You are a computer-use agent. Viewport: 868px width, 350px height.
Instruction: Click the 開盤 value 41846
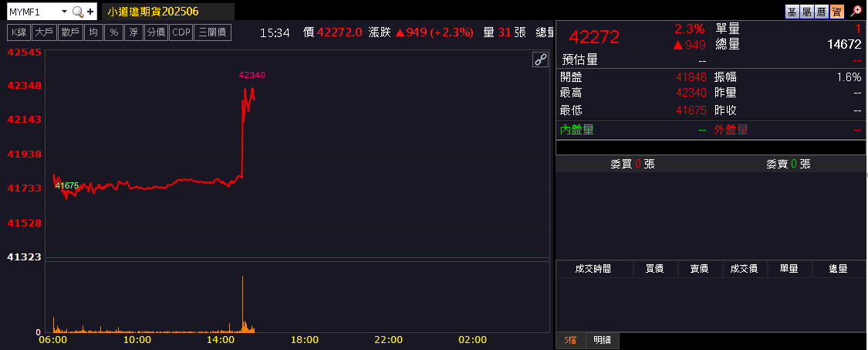(x=691, y=78)
